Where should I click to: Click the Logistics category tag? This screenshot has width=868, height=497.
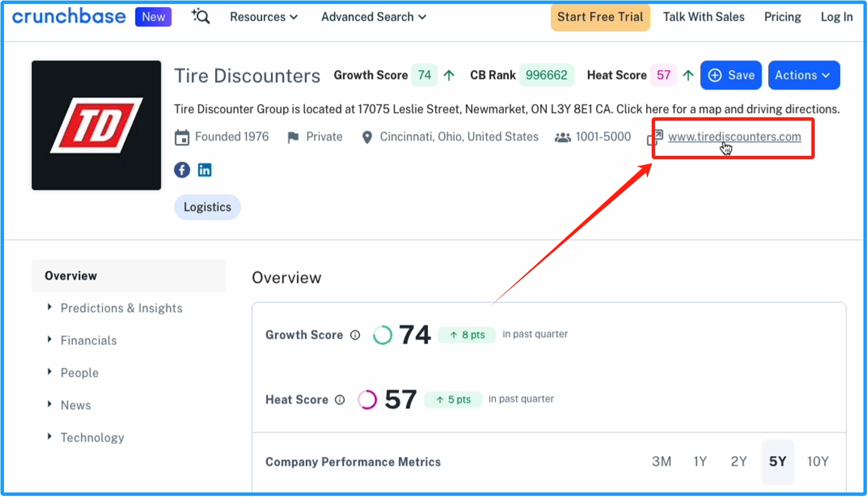(207, 207)
